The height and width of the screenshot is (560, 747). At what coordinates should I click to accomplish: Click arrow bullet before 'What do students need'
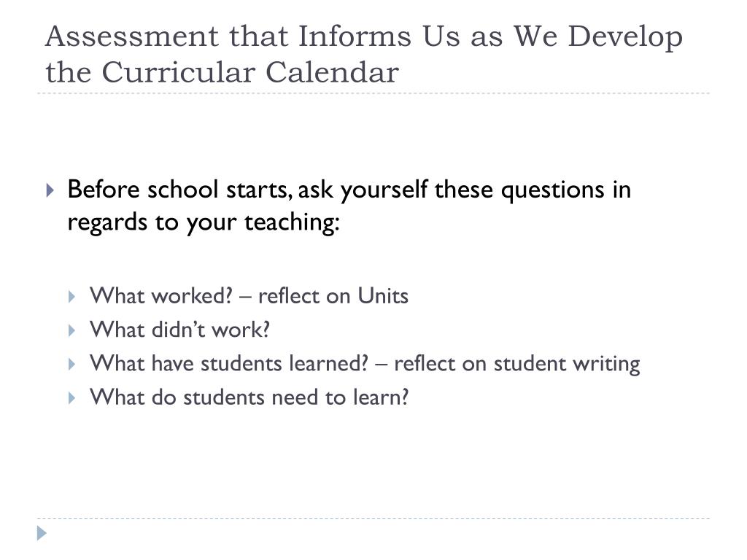[x=72, y=398]
